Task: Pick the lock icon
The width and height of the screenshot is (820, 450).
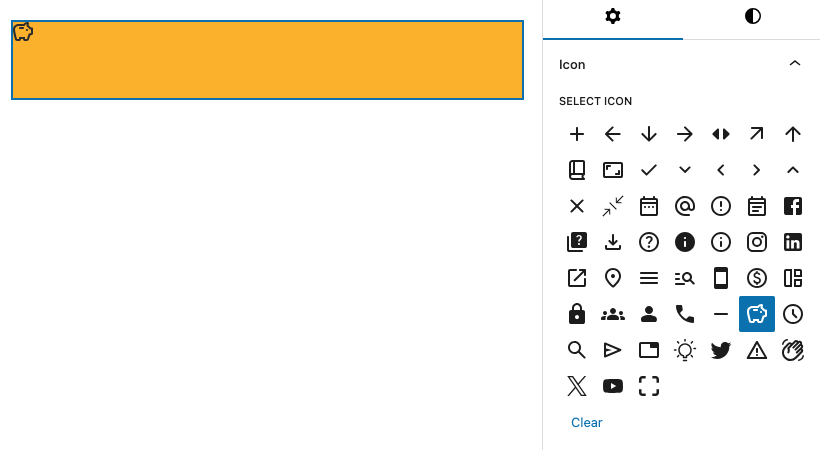Action: [x=577, y=314]
